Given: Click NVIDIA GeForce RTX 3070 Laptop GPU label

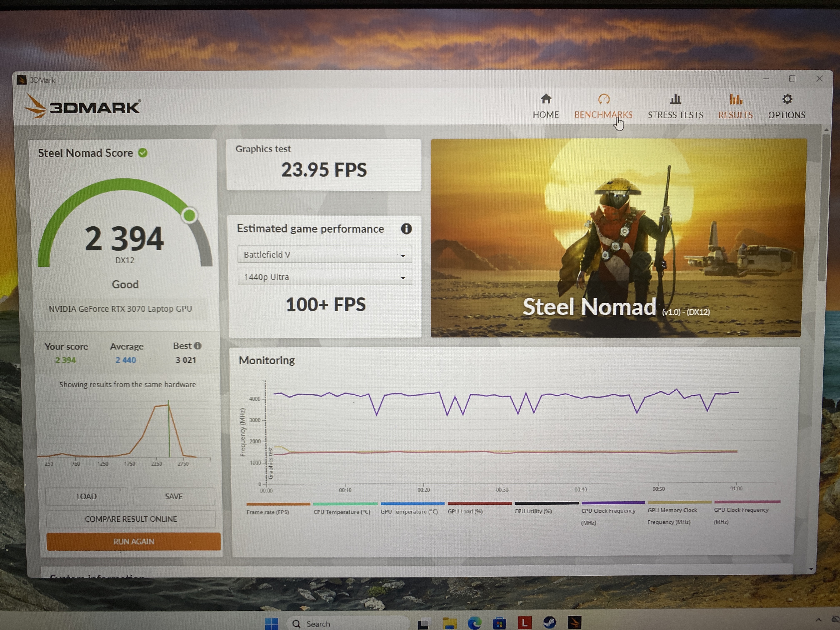Looking at the screenshot, I should 120,309.
